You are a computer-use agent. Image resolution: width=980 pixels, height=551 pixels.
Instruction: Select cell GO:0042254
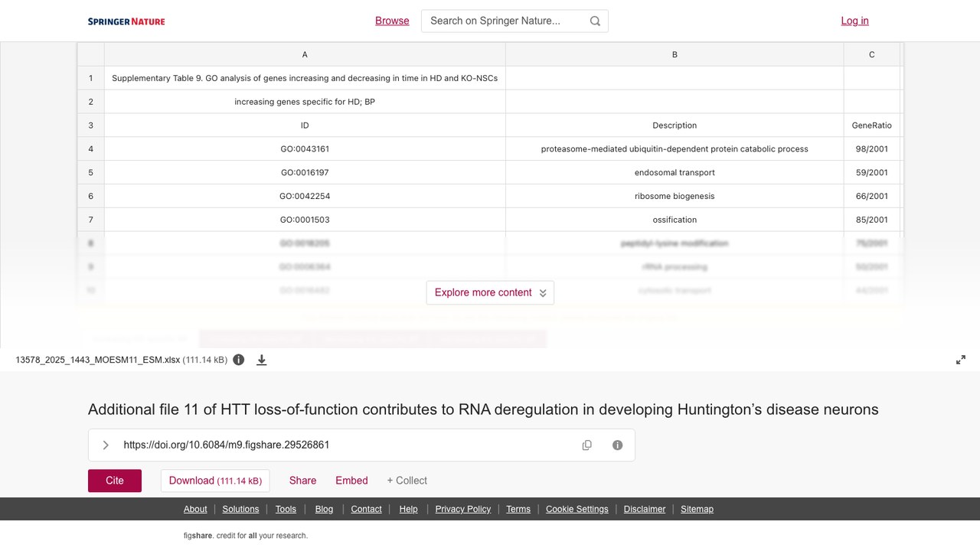[305, 197]
